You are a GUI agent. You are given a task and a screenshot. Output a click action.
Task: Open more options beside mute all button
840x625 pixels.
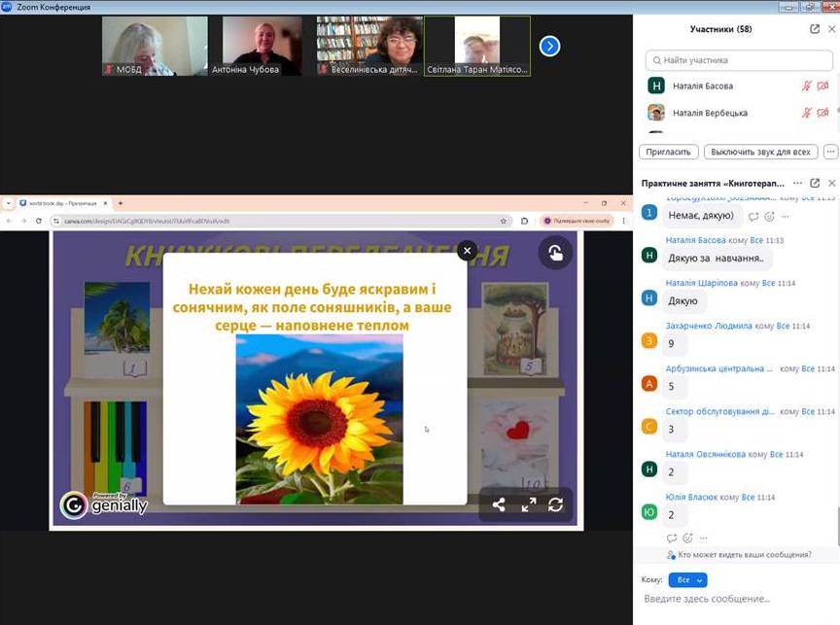pyautogui.click(x=829, y=152)
